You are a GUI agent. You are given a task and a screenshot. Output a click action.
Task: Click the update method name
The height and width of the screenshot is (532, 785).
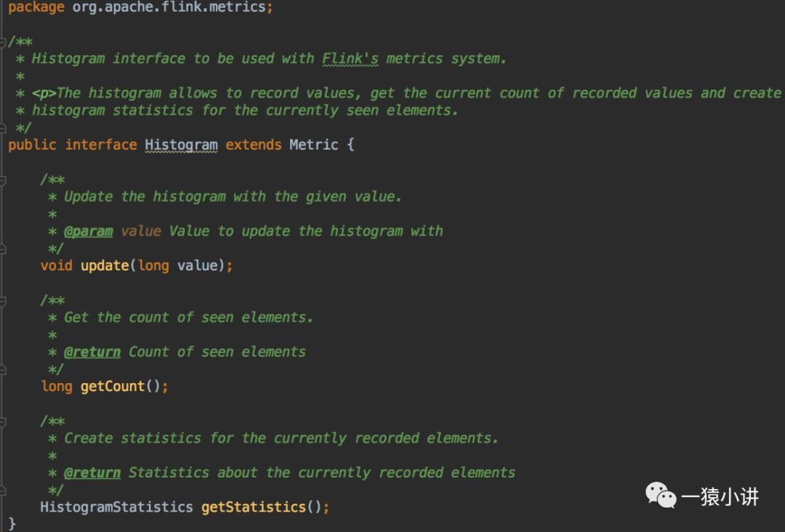point(105,265)
